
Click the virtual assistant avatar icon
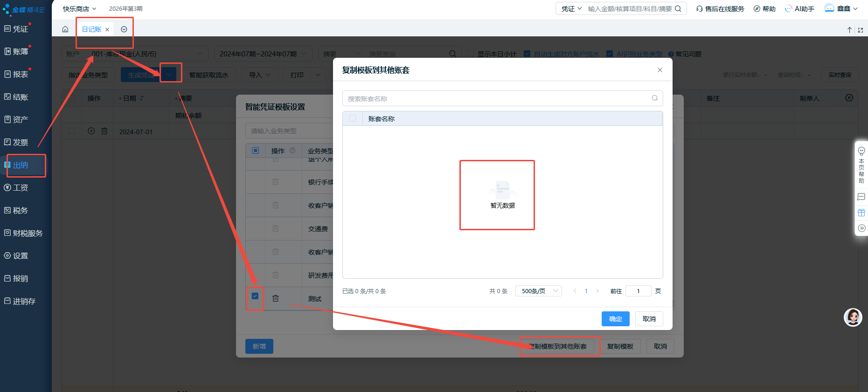853,317
